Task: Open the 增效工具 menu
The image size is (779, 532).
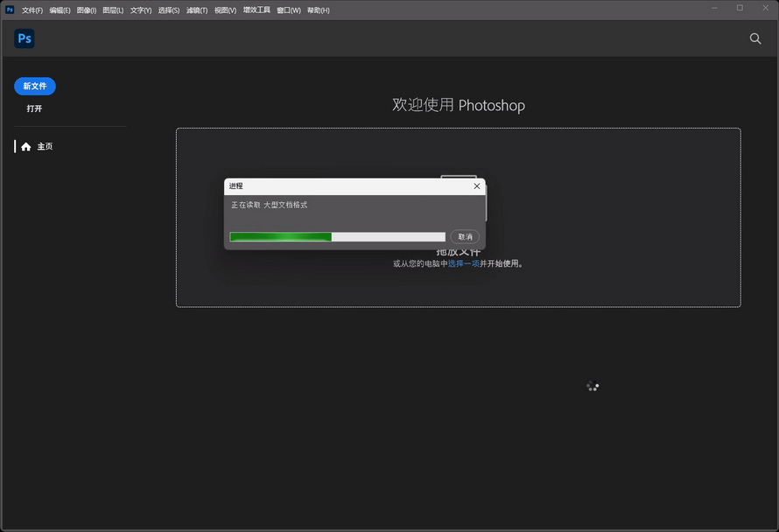Action: pyautogui.click(x=256, y=10)
